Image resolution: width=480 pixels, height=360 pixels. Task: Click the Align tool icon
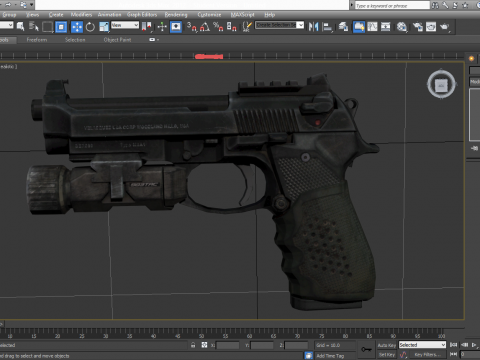click(327, 27)
